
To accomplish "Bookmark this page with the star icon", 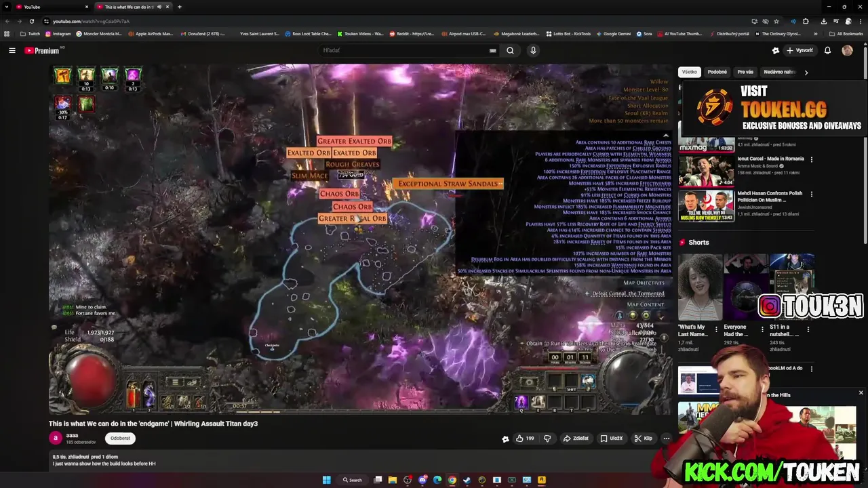I will pos(776,21).
